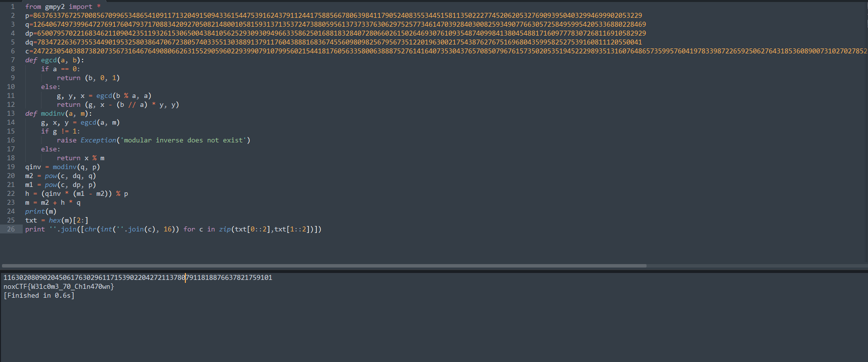Screen dimensions: 868x362
Task: Click the 'def egcd(a, b):' function definition
Action: [54, 60]
